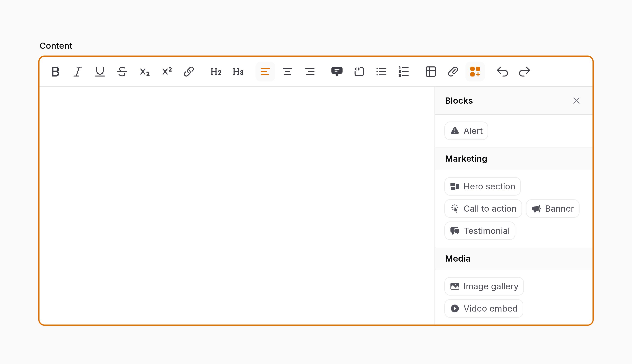Viewport: 632px width, 364px height.
Task: Toggle underline formatting
Action: point(100,72)
